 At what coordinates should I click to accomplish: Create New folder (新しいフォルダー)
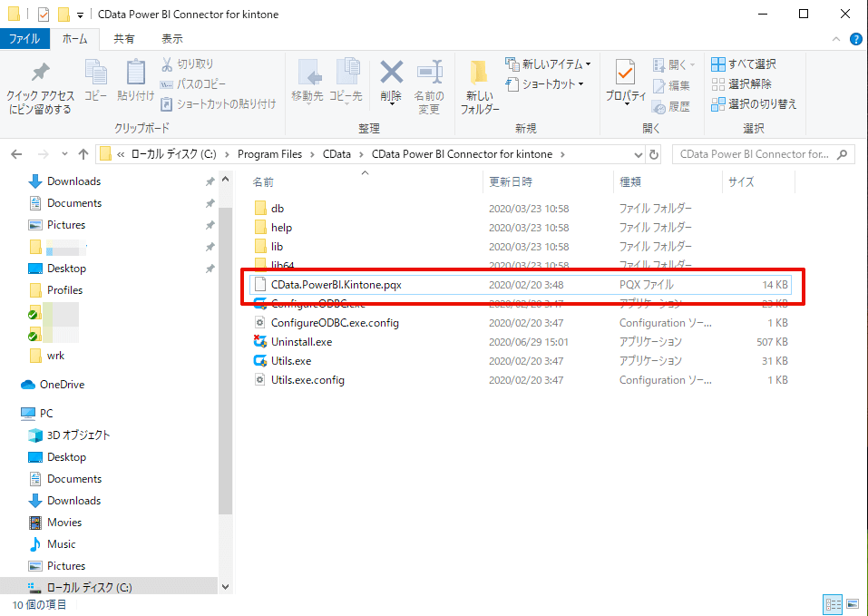(x=480, y=87)
